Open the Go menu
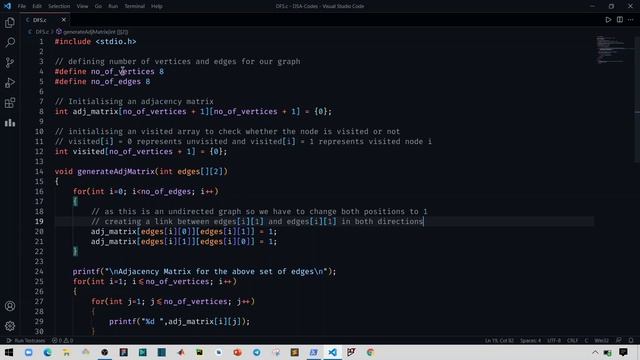 click(x=98, y=6)
